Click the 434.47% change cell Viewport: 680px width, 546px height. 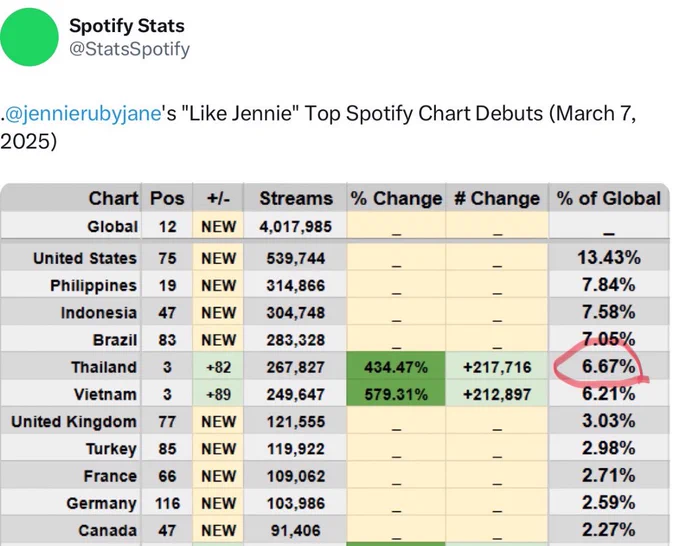pyautogui.click(x=396, y=367)
